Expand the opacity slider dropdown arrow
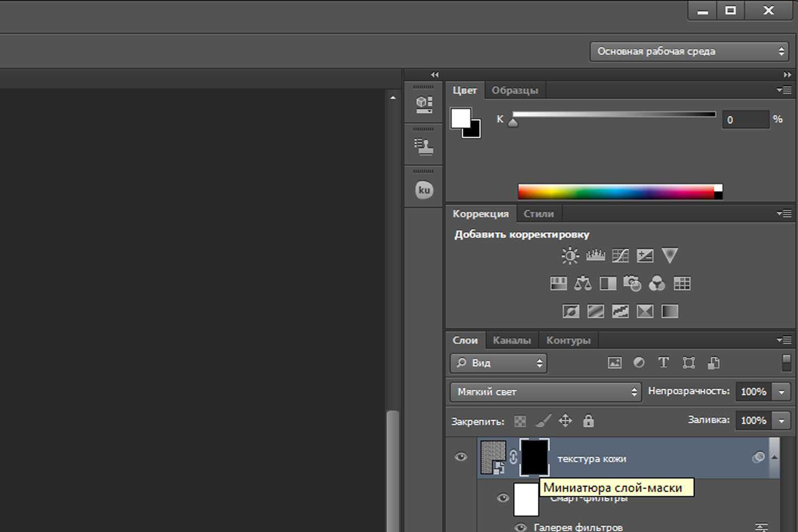The image size is (798, 532). click(x=782, y=392)
